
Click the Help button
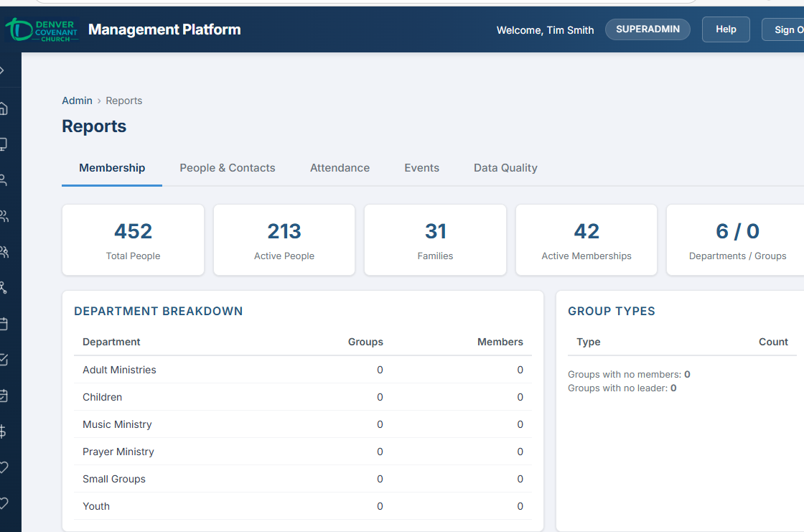coord(726,29)
